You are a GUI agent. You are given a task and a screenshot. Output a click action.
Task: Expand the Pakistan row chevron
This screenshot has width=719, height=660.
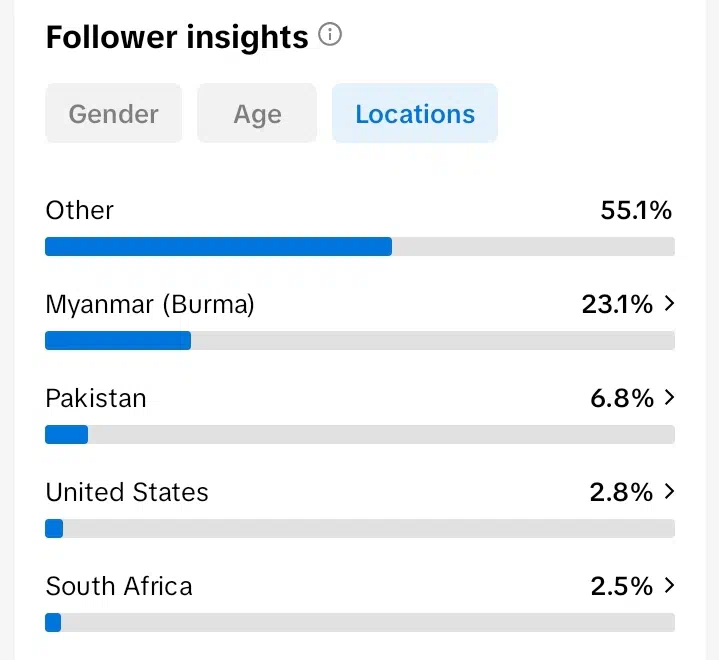click(669, 398)
